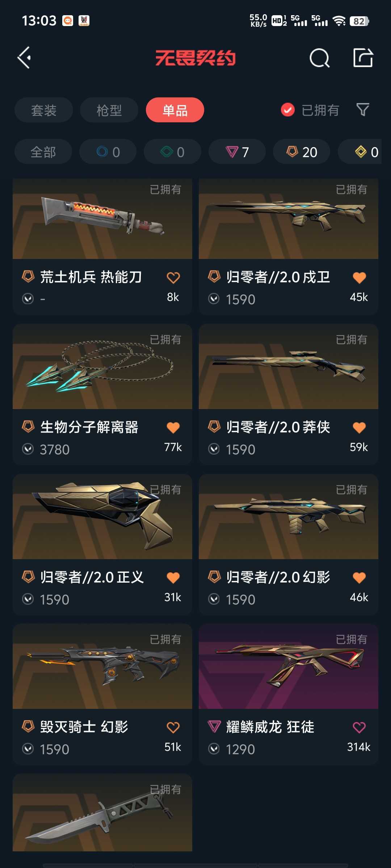391x868 pixels.
Task: Open the search magnifier icon
Action: point(319,58)
